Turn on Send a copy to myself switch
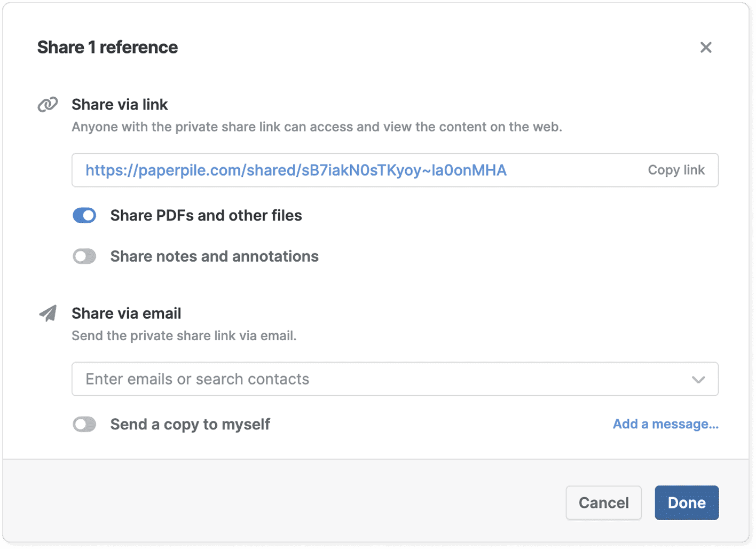This screenshot has height=549, width=756. tap(84, 425)
